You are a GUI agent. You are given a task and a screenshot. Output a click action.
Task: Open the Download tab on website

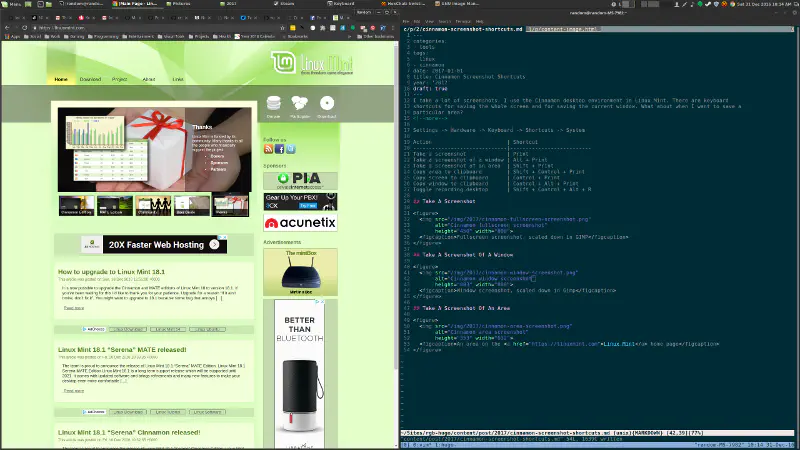coord(90,79)
